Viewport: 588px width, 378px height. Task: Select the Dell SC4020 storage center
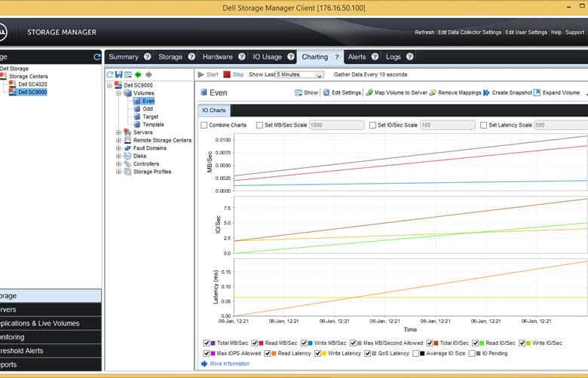[32, 84]
